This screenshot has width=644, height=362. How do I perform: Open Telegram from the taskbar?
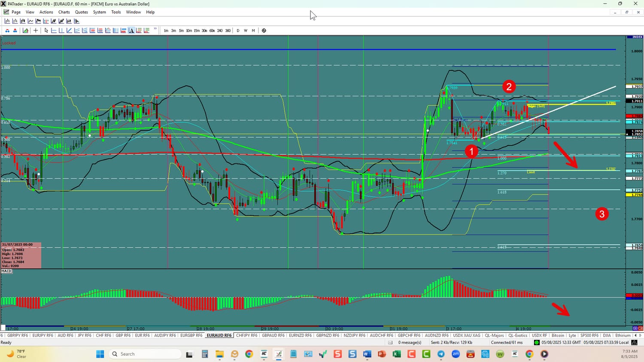(441, 354)
